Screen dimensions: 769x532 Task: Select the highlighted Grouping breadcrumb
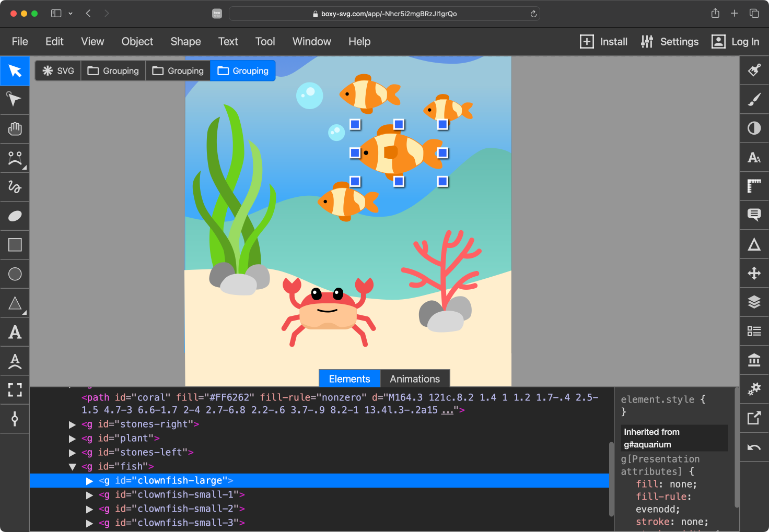pos(243,71)
